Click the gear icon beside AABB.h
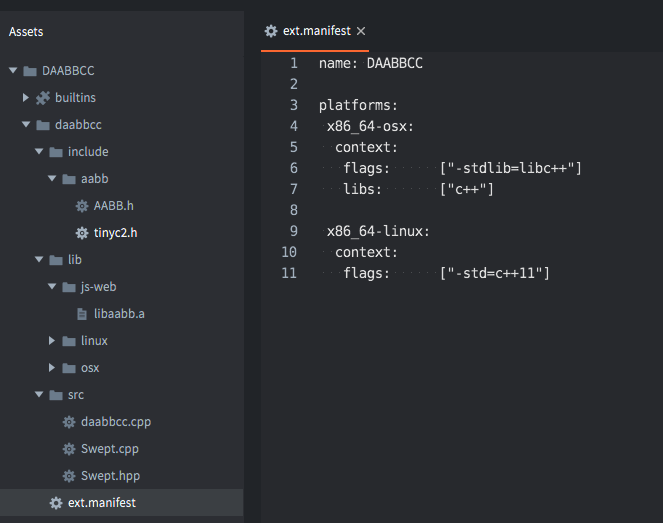The height and width of the screenshot is (523, 663). pyautogui.click(x=82, y=206)
